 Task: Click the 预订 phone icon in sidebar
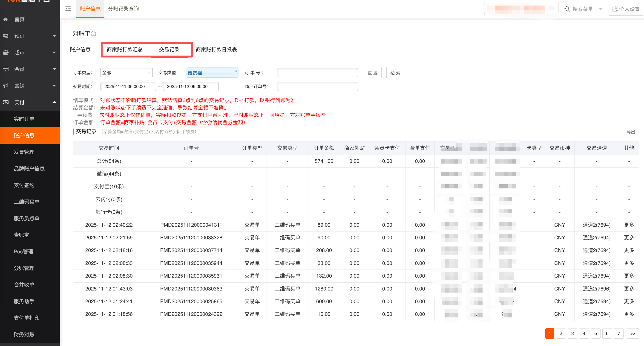click(x=6, y=36)
